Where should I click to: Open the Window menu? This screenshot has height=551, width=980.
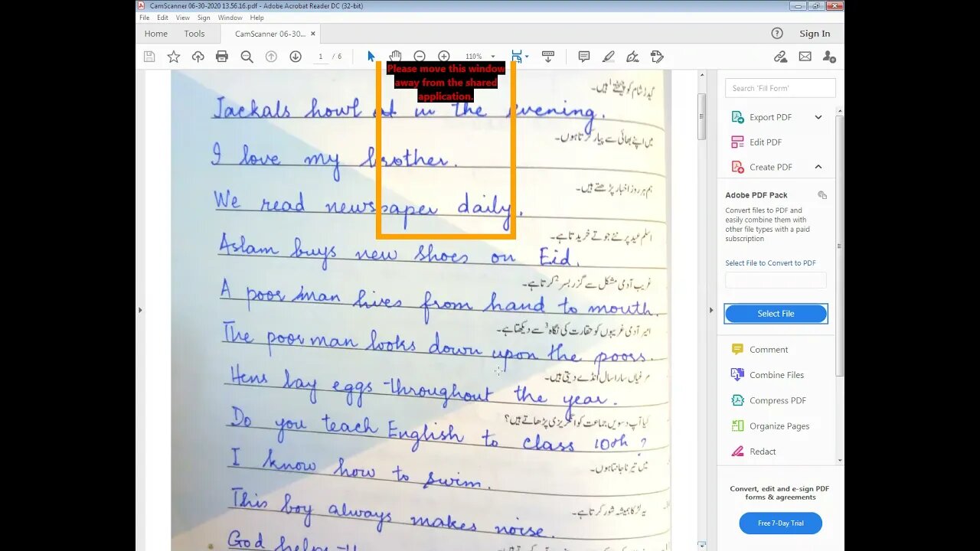click(230, 18)
